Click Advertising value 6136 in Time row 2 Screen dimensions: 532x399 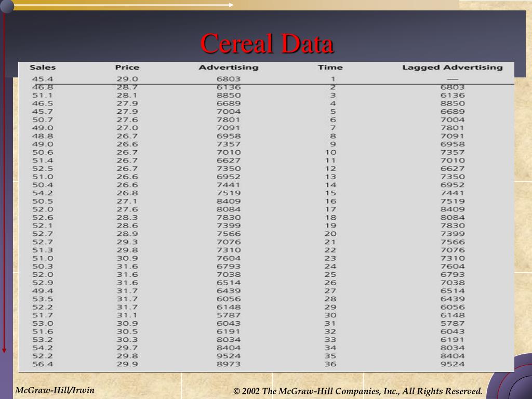pos(229,87)
